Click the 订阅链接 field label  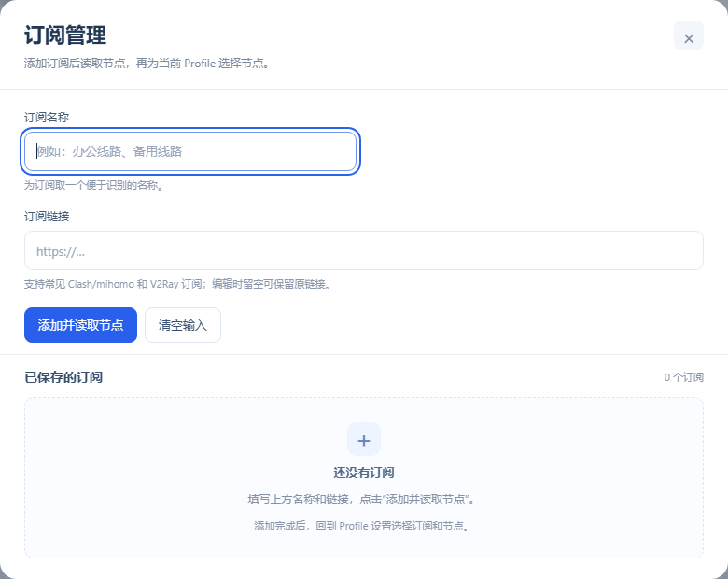click(47, 217)
